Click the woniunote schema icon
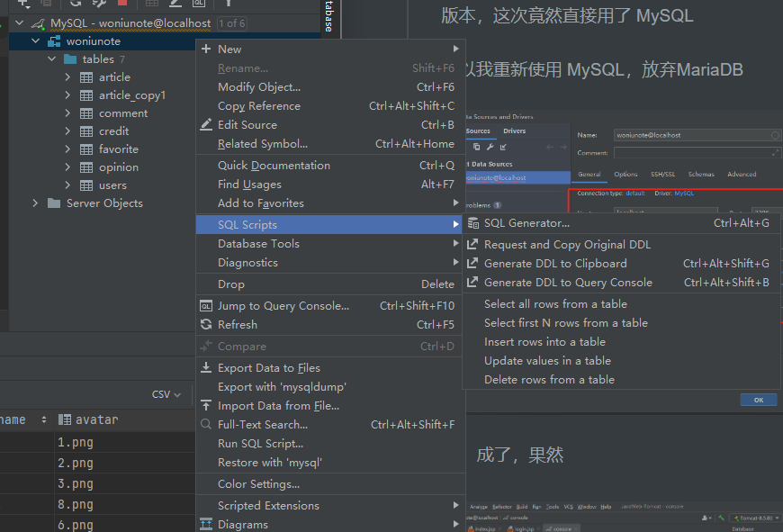 (54, 41)
